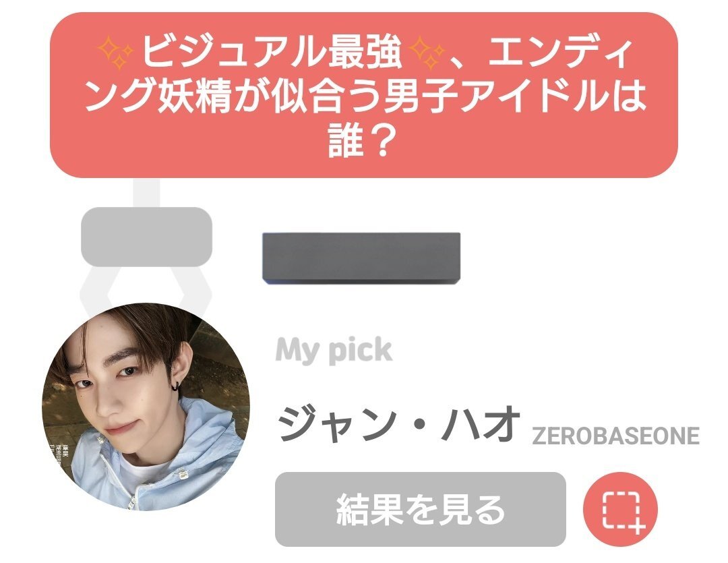
Task: Click the ZEROBASEONE group label
Action: tap(615, 436)
